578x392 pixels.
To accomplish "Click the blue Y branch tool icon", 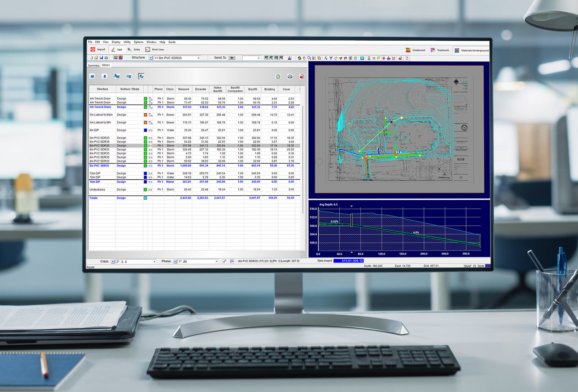I will pyautogui.click(x=331, y=58).
